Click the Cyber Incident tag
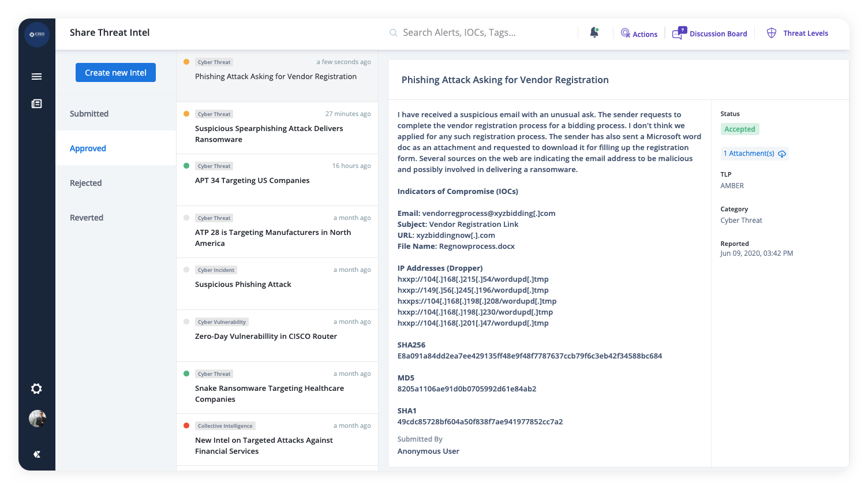Image resolution: width=868 pixels, height=489 pixels. 216,270
